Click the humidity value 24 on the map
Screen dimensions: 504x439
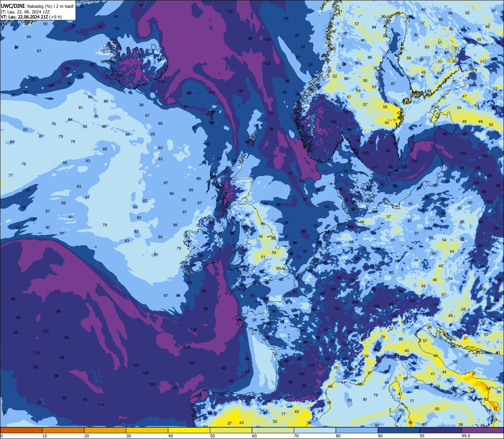click(488, 389)
